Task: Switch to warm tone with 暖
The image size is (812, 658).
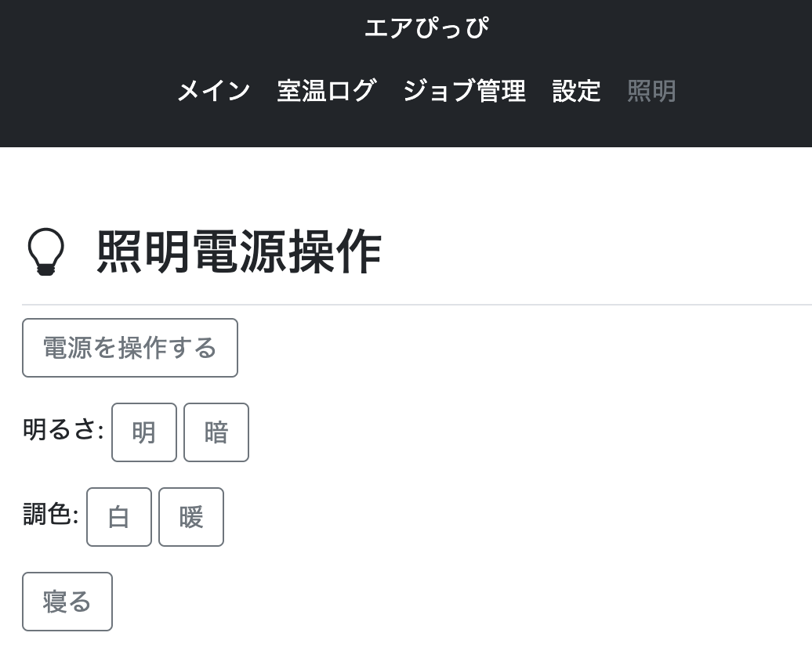Action: (x=191, y=517)
